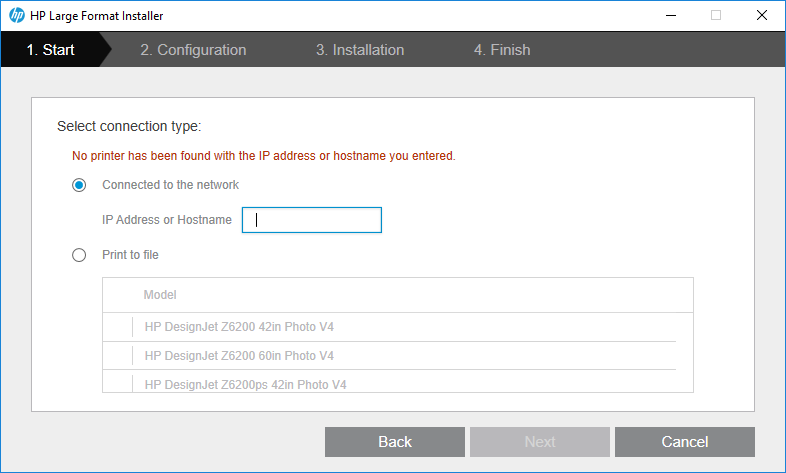
Task: Click the 3. Installation step
Action: pyautogui.click(x=360, y=50)
